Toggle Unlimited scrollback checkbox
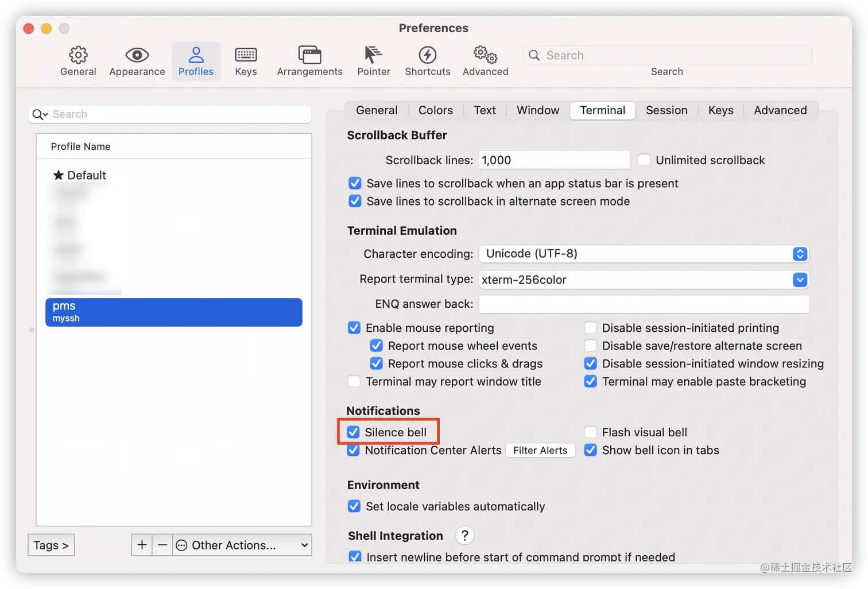 coord(644,160)
